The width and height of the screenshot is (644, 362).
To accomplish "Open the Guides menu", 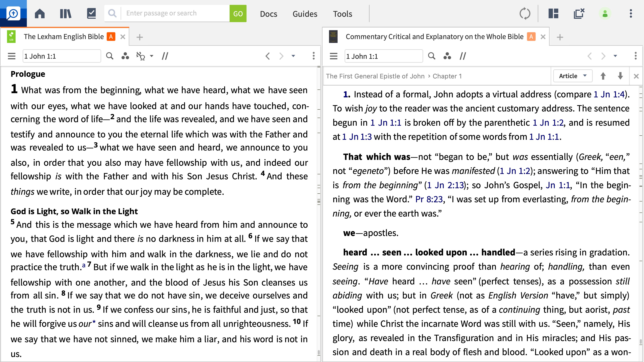I will pyautogui.click(x=305, y=14).
